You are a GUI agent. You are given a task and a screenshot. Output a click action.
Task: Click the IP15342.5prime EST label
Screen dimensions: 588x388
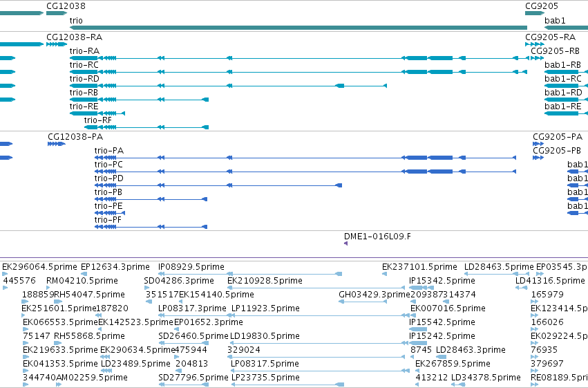[x=442, y=281]
